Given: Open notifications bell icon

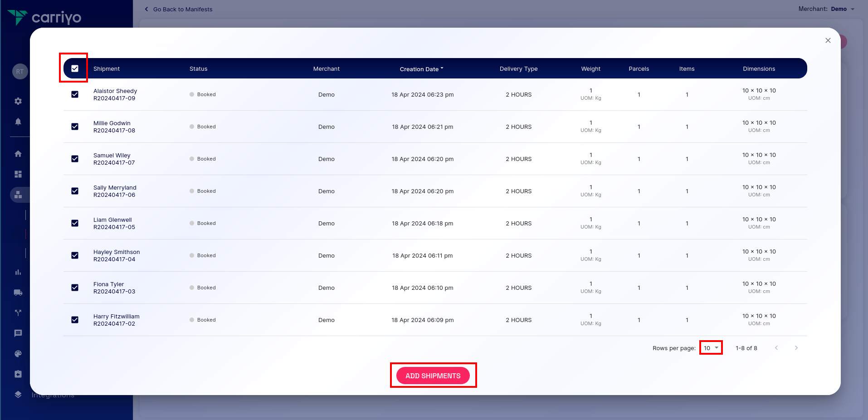Looking at the screenshot, I should (x=18, y=122).
